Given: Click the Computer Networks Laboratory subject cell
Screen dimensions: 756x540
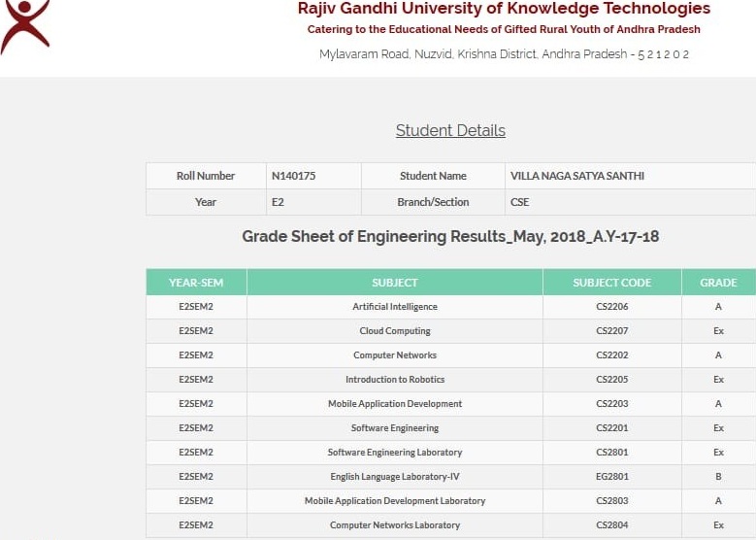Looking at the screenshot, I should pyautogui.click(x=395, y=525).
